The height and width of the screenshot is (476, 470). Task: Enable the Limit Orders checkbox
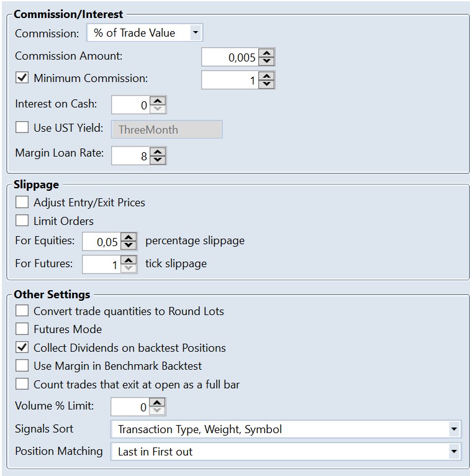[22, 221]
